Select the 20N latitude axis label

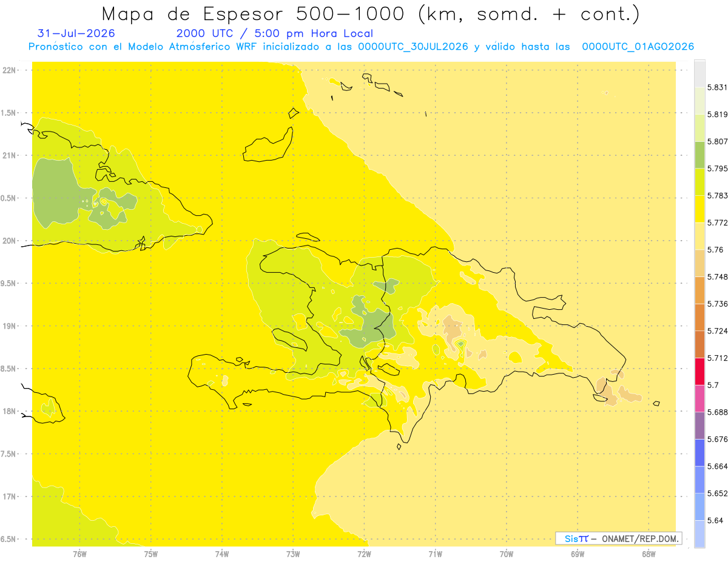10,241
